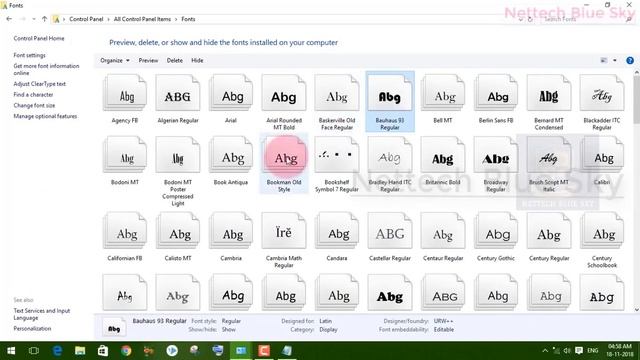Screen dimensions: 640x360
Task: Select the Algerian Regular font icon
Action: point(178,93)
